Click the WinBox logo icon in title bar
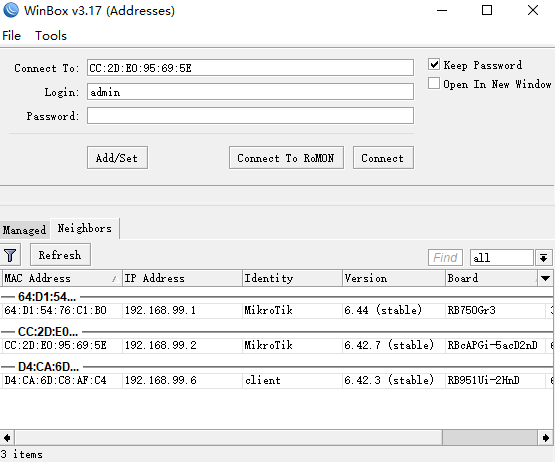Viewport: 560px width, 462px height. [11, 10]
